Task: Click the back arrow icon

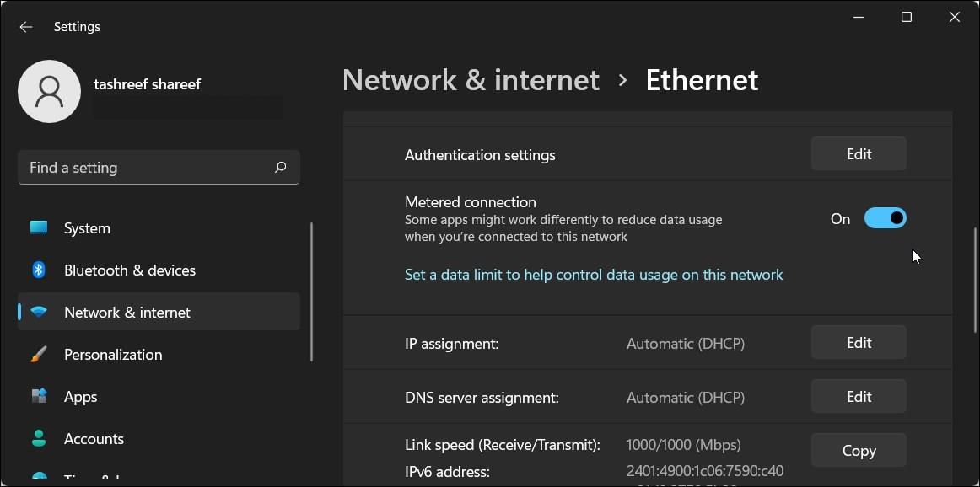Action: [x=26, y=27]
